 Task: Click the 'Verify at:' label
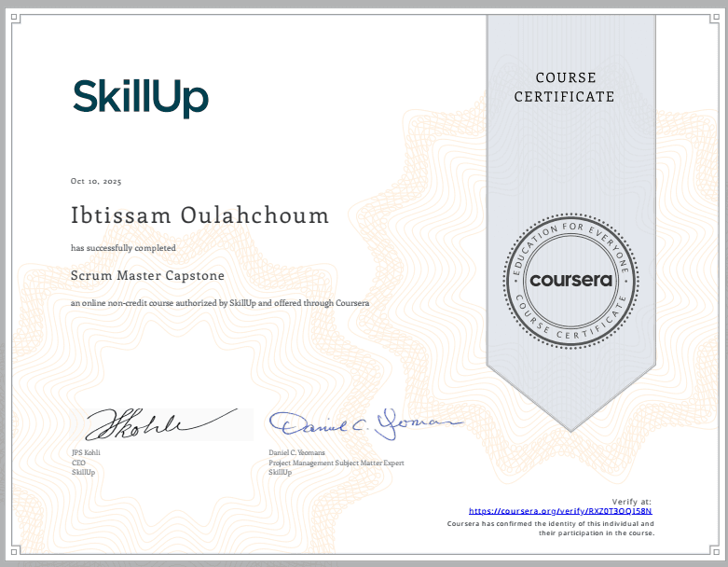coord(631,502)
